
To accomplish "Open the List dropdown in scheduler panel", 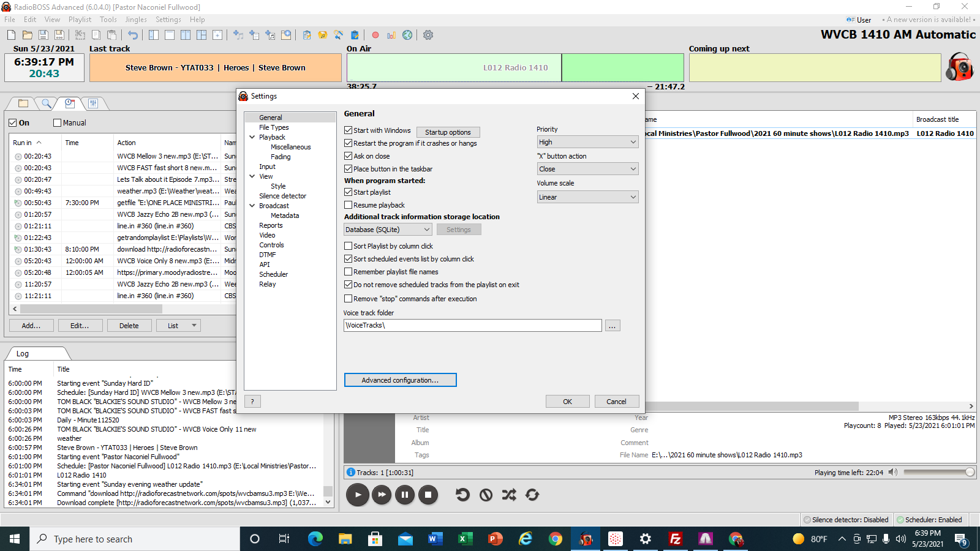I will [x=178, y=326].
